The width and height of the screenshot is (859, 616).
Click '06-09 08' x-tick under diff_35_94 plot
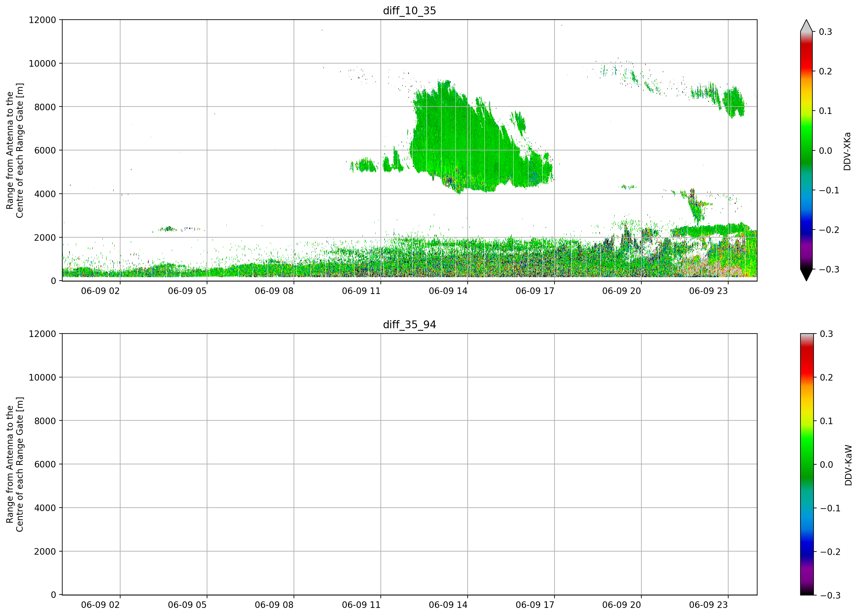274,605
